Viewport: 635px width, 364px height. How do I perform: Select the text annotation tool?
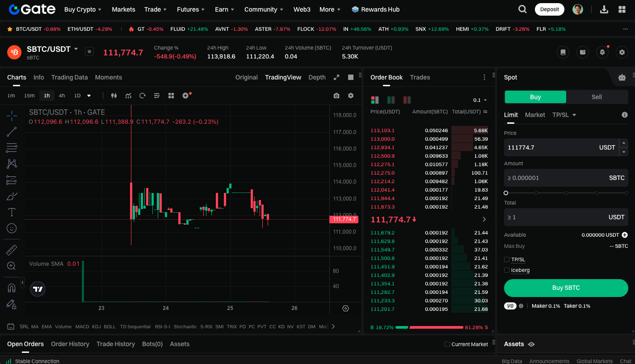(x=12, y=212)
